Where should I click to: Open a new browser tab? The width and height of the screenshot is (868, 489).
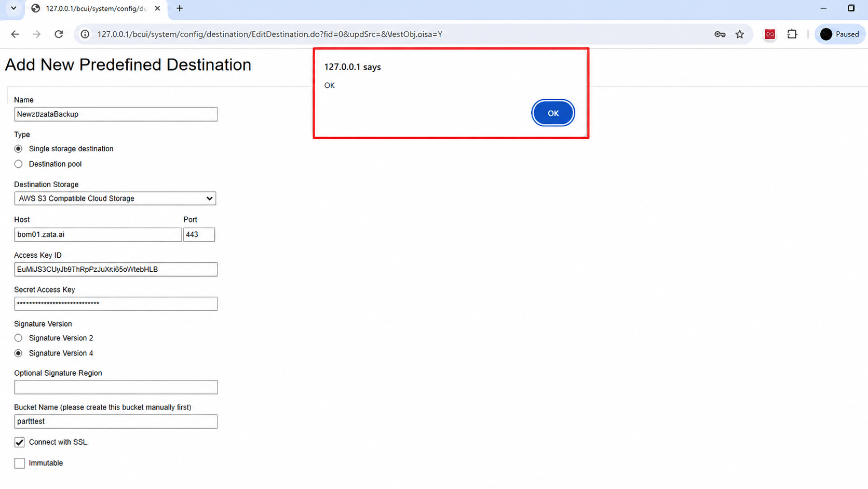[x=180, y=8]
